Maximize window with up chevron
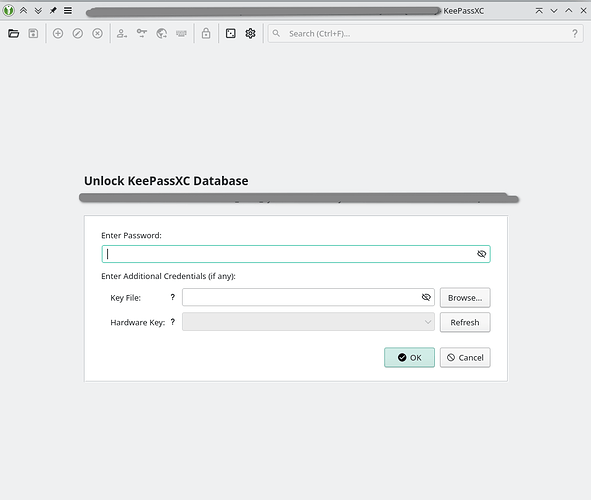This screenshot has width=591, height=500. [568, 11]
